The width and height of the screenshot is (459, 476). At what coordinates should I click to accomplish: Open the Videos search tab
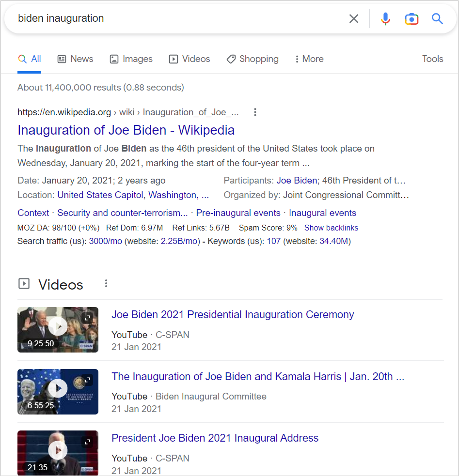[x=190, y=59]
